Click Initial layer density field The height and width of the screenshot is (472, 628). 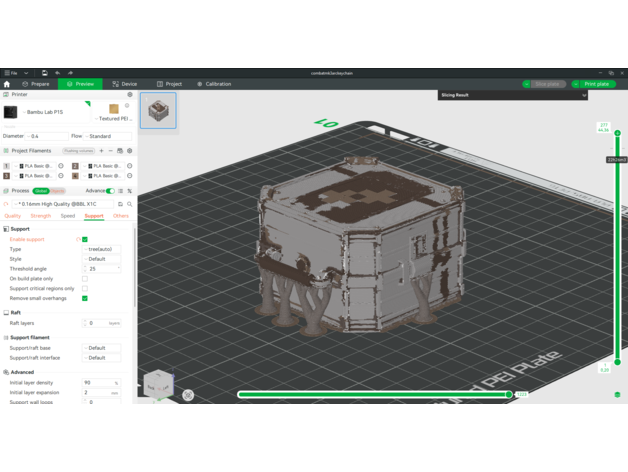(101, 383)
